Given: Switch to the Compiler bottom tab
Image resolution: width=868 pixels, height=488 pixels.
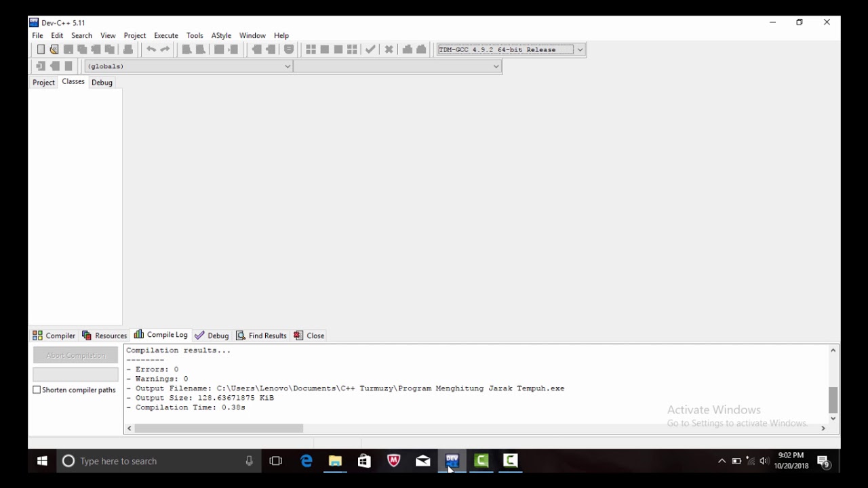Looking at the screenshot, I should tap(54, 335).
